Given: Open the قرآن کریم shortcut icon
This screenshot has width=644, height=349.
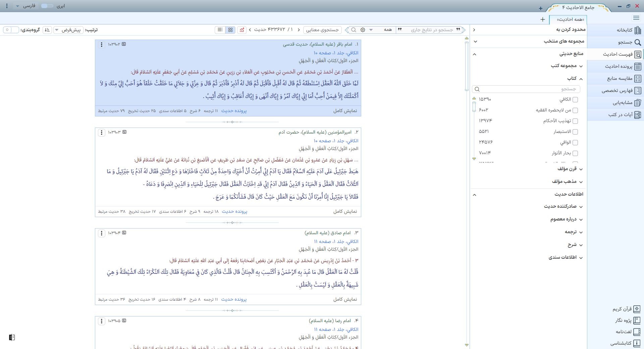Looking at the screenshot, I should point(637,309).
